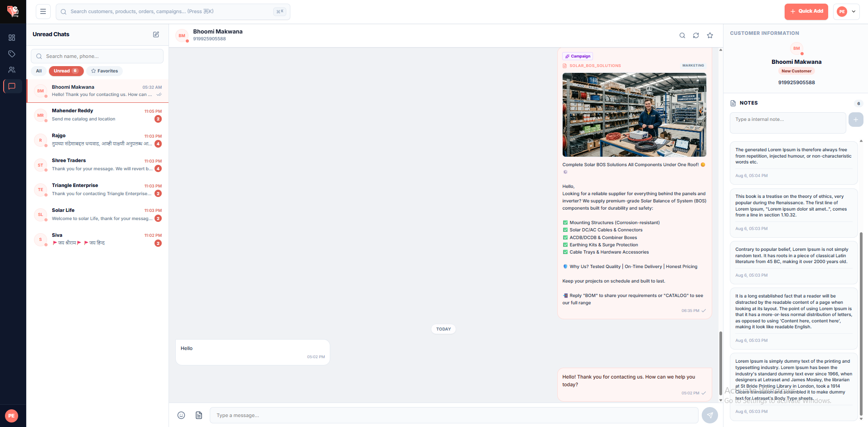Click the note 'It is a long established fact'
This screenshot has height=427, width=868.
coord(794,318)
